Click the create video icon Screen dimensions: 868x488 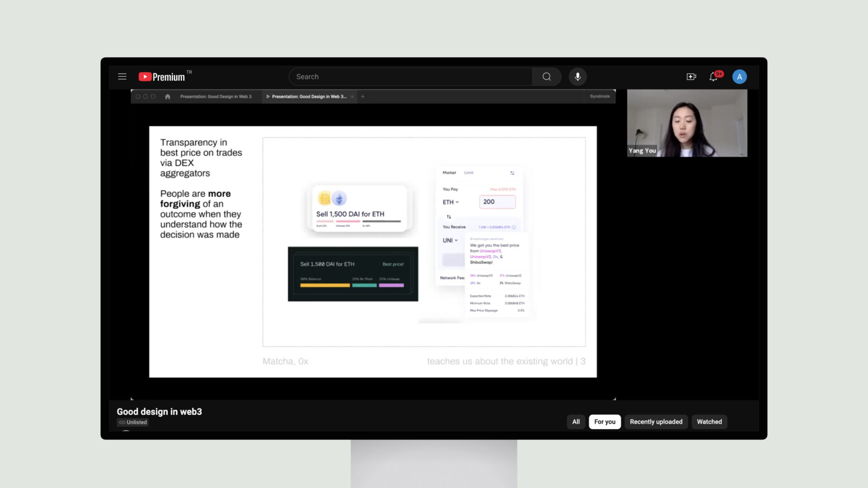click(x=691, y=76)
